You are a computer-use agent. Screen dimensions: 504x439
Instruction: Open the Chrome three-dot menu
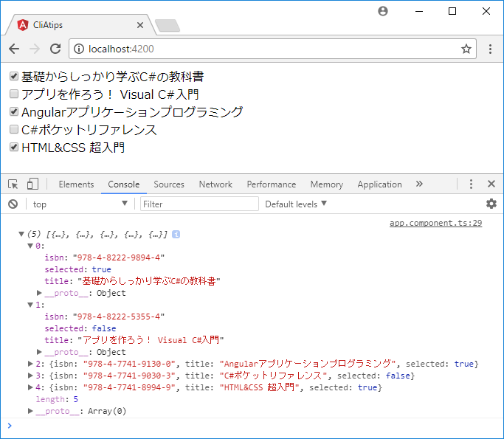490,49
